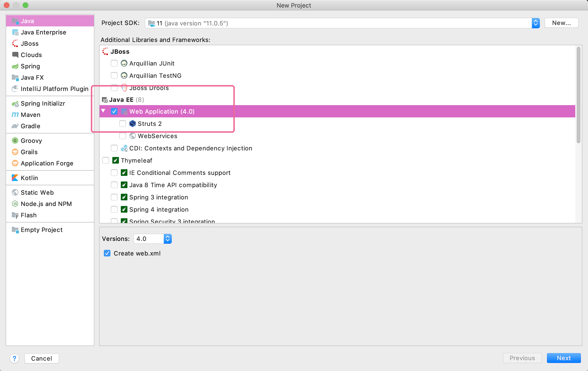Click the Groovy green G icon
Screen dimensions: 588x371
(15, 140)
